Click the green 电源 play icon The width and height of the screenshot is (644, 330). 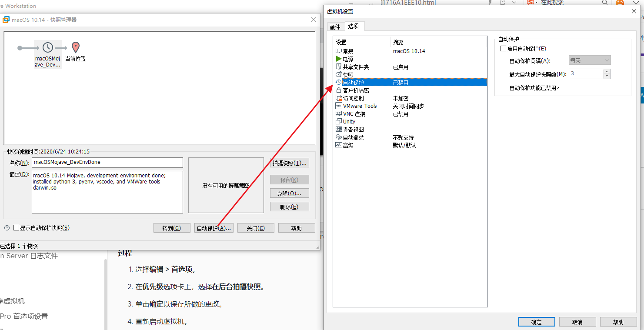[x=339, y=59]
